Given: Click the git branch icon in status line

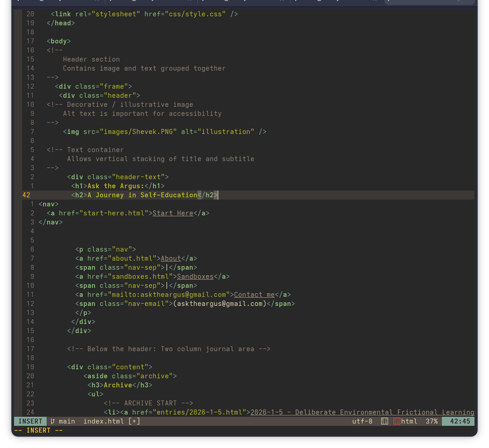Looking at the screenshot, I should (53, 421).
